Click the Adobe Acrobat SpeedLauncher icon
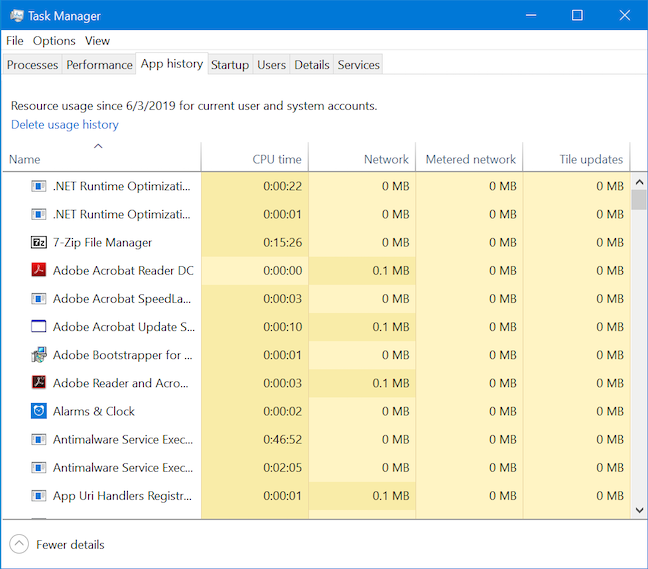 click(38, 299)
